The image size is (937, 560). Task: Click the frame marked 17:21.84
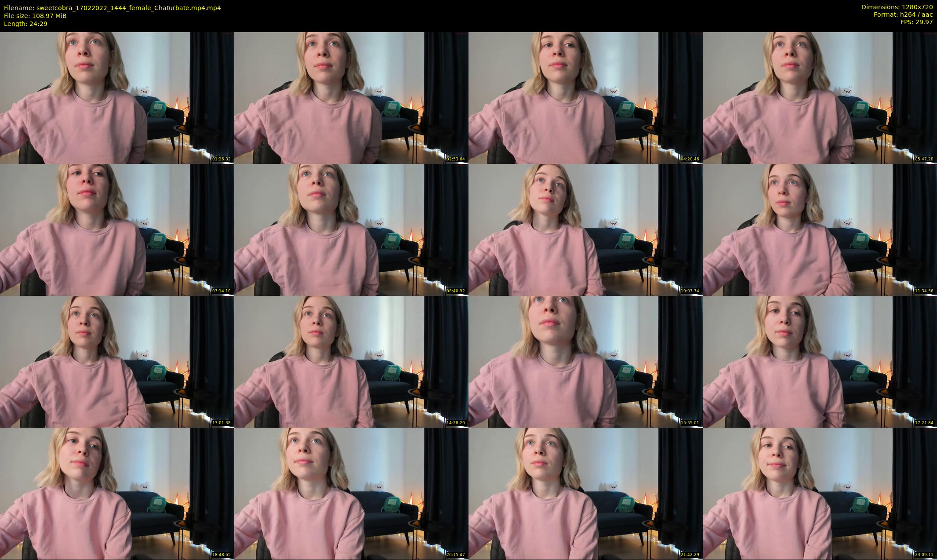click(x=820, y=361)
